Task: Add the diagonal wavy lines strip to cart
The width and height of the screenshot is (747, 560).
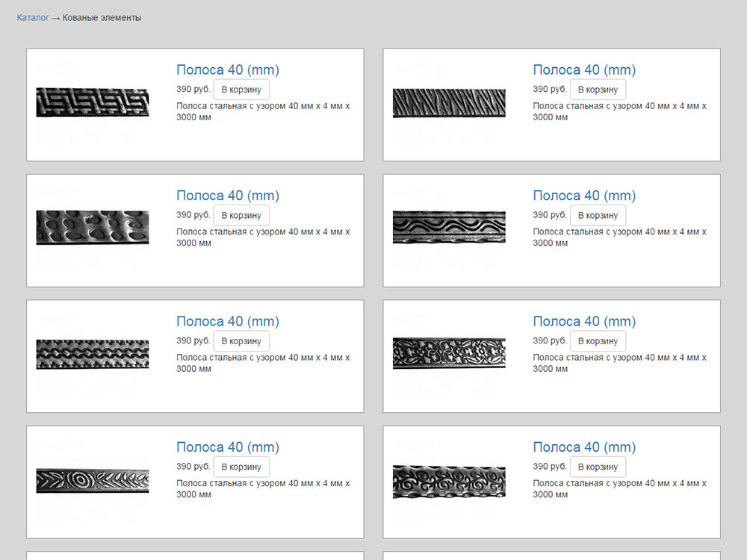Action: (598, 90)
